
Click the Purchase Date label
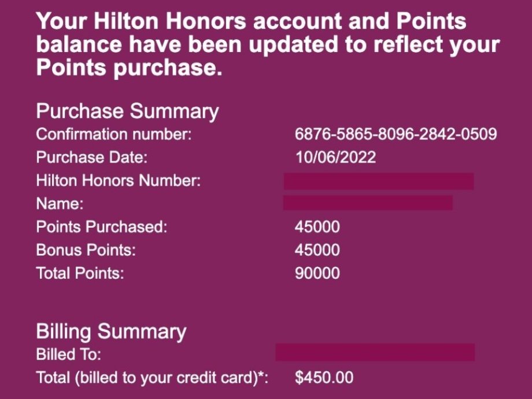[92, 157]
